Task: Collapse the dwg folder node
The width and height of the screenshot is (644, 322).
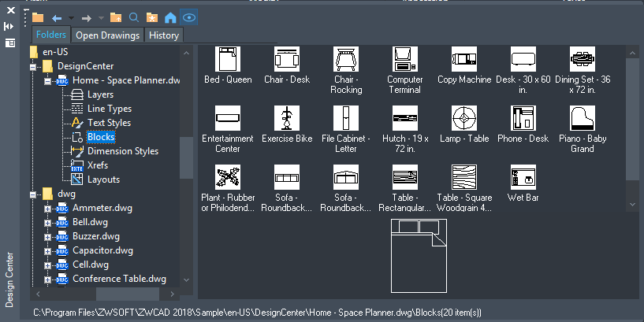Action: (33, 194)
